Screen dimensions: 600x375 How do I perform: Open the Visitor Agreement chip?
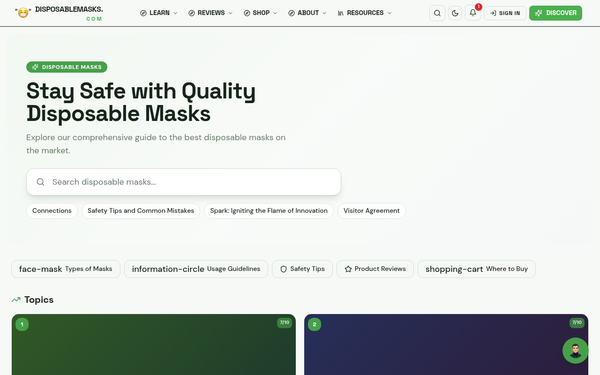372,211
